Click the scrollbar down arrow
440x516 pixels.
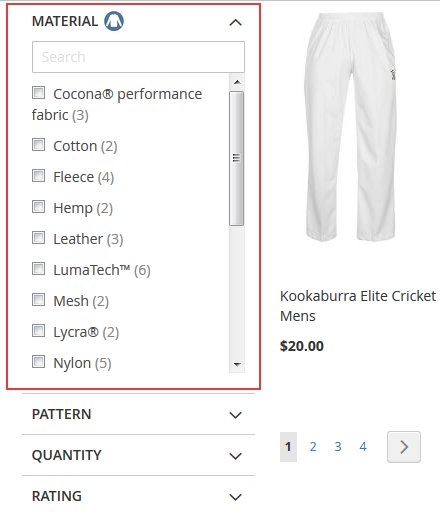pos(237,365)
